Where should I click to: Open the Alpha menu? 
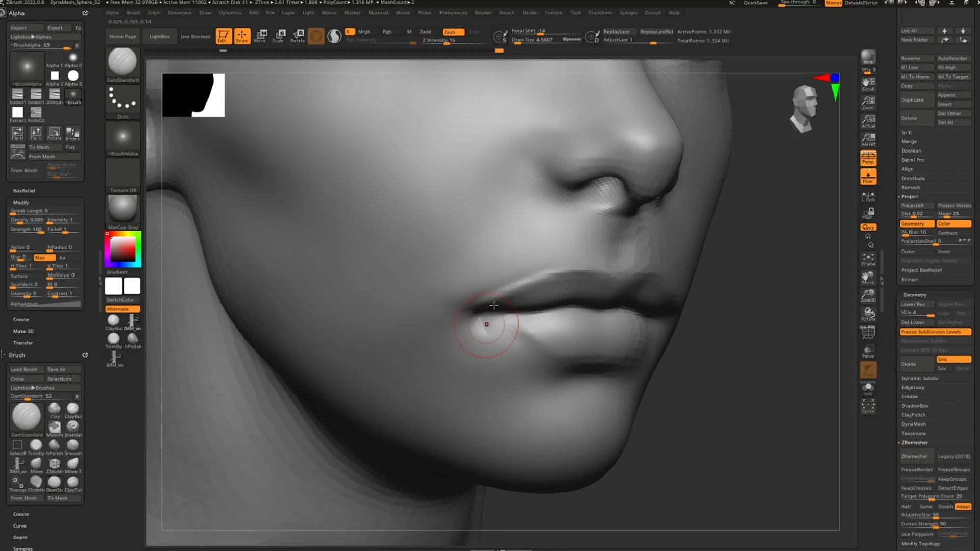click(x=112, y=13)
